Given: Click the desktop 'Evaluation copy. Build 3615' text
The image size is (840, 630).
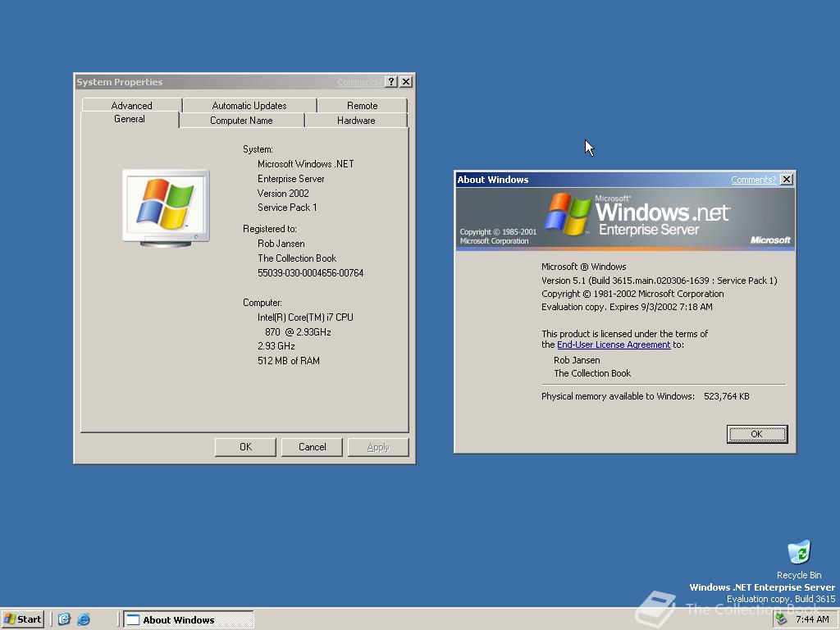Looking at the screenshot, I should click(781, 599).
